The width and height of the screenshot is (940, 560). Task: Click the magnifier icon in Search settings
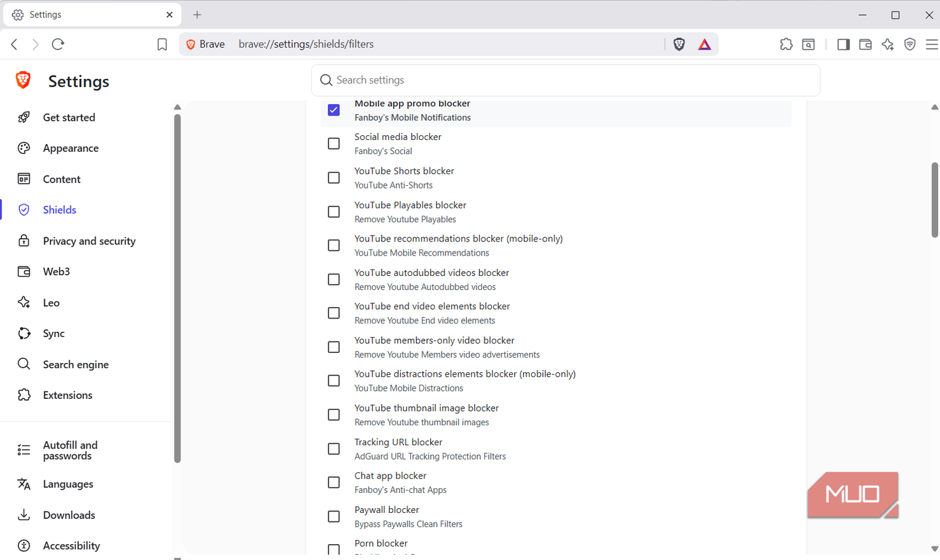point(326,80)
